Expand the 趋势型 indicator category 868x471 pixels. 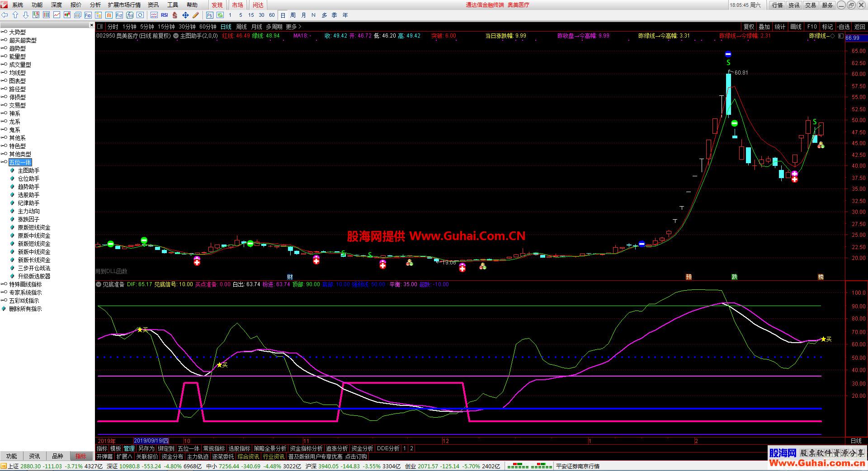(x=4, y=48)
